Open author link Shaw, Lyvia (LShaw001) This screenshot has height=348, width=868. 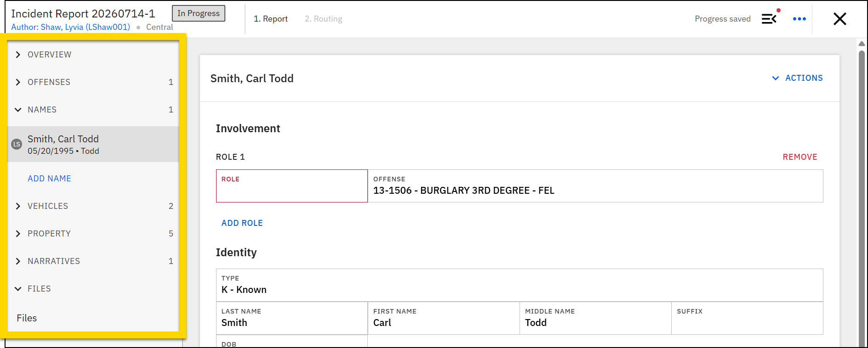click(x=71, y=27)
